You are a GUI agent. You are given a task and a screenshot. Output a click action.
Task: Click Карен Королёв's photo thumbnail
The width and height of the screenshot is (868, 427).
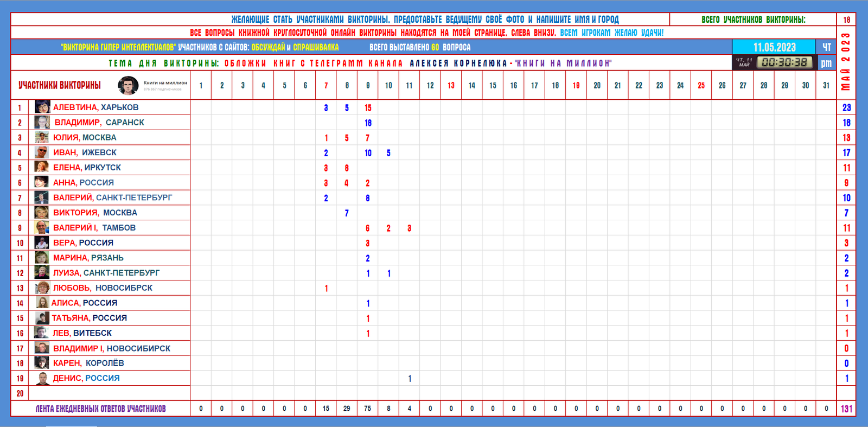coord(42,363)
